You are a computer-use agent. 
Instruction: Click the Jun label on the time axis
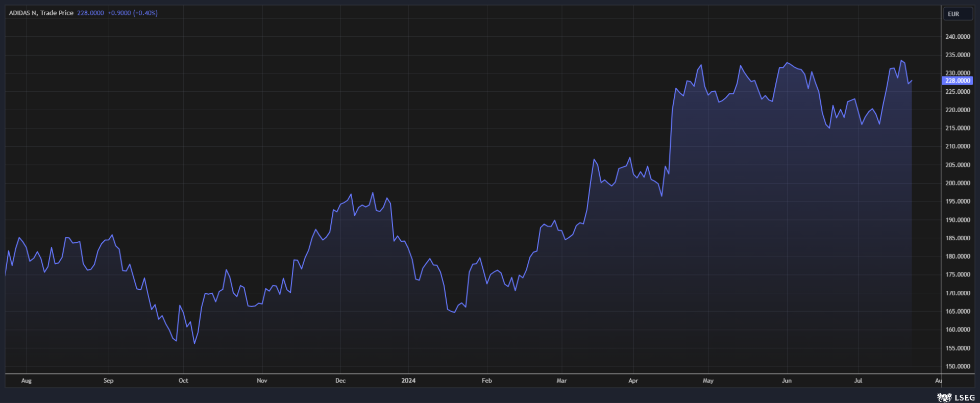pyautogui.click(x=787, y=381)
